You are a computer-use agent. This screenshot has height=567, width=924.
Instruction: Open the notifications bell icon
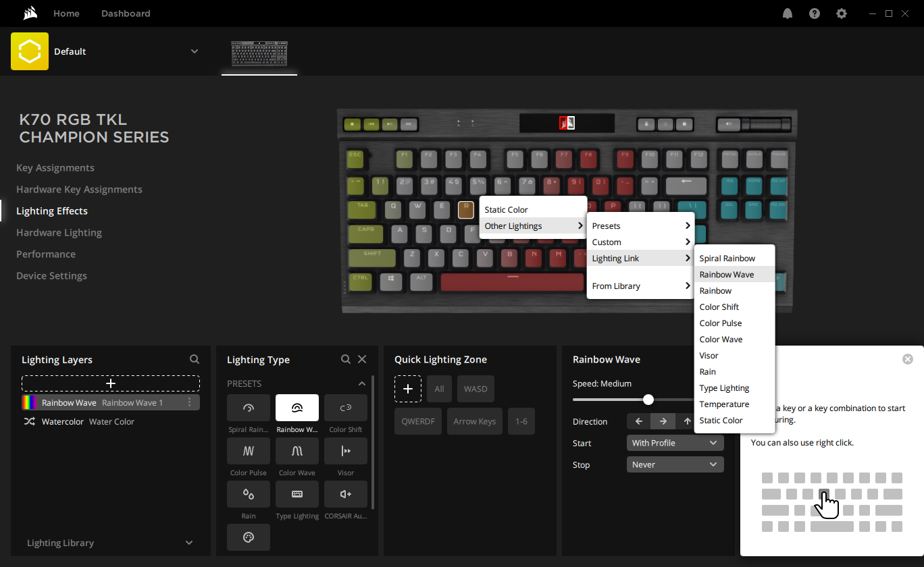tap(788, 13)
